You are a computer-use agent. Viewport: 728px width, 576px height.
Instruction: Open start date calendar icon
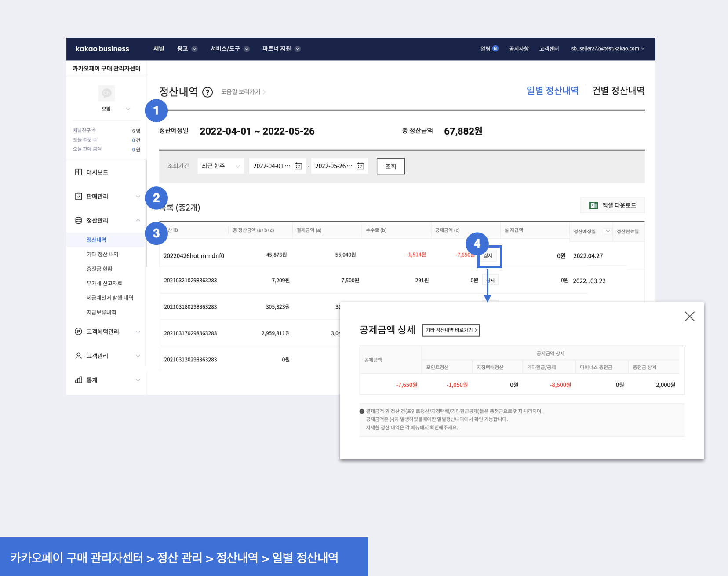coord(298,166)
